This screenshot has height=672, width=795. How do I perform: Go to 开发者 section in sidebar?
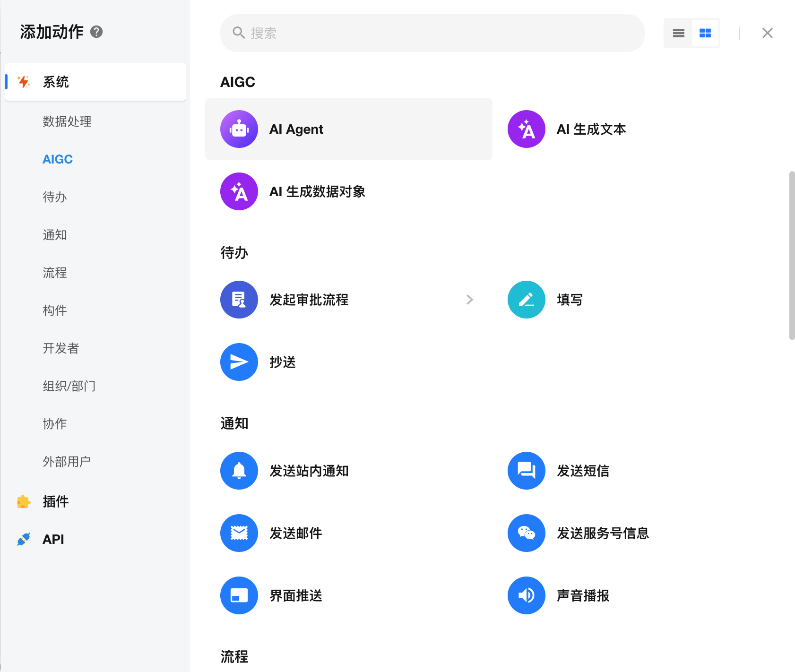(x=60, y=348)
